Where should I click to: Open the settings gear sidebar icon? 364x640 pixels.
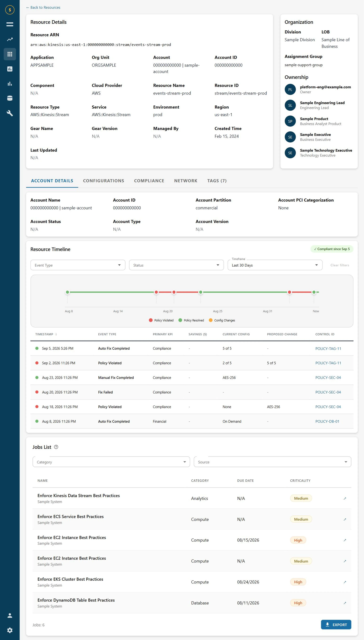click(x=10, y=630)
